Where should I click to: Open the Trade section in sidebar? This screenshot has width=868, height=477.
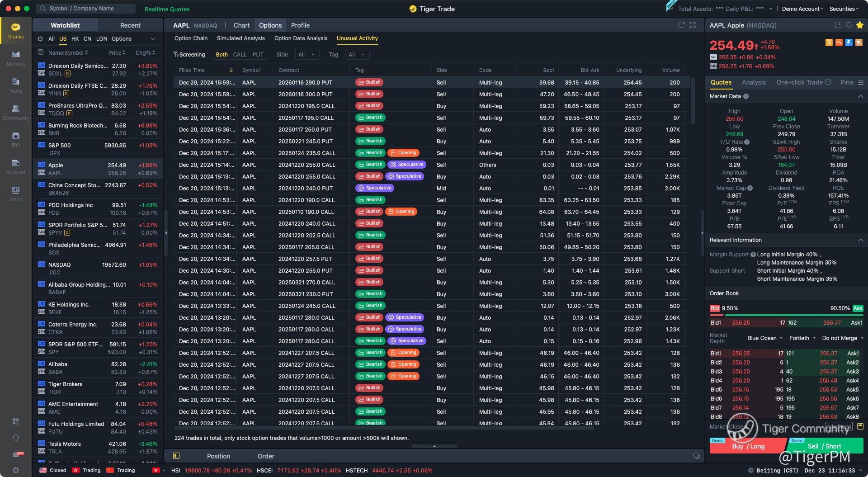coord(16,194)
